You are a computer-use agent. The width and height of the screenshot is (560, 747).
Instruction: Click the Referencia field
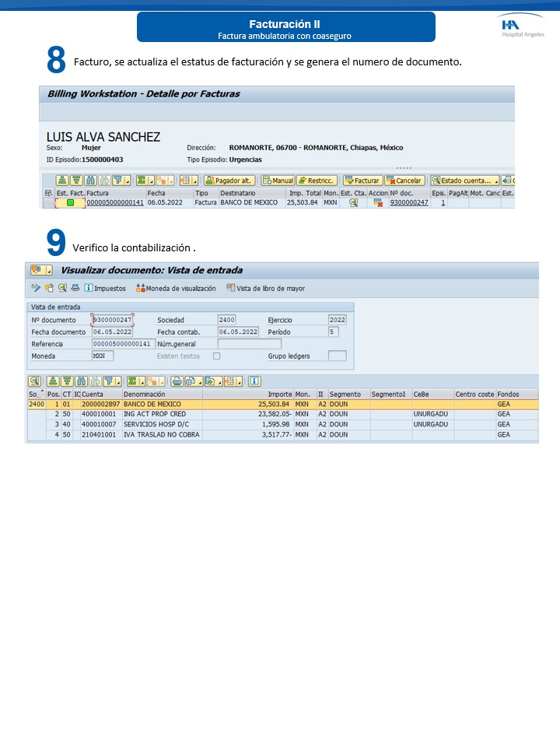[x=122, y=344]
